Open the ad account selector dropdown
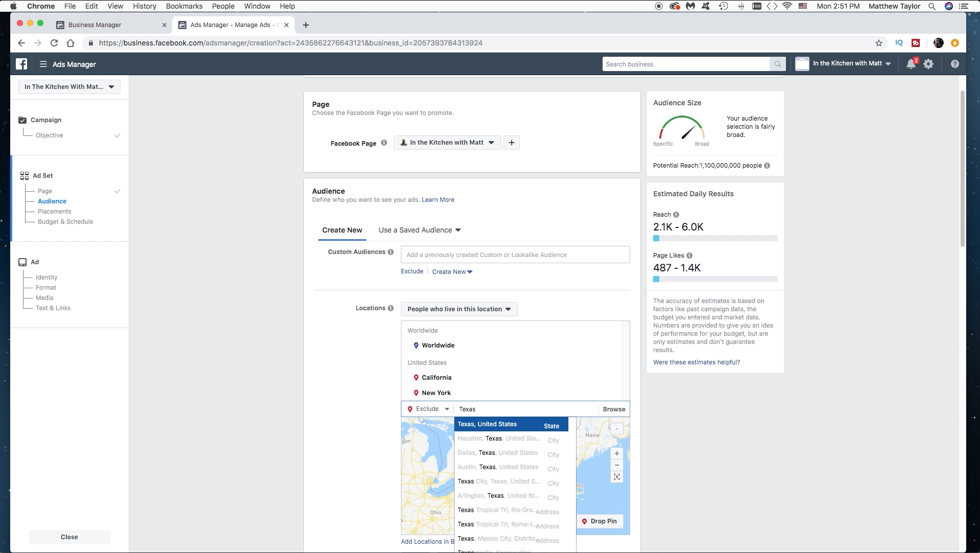Viewport: 980px width, 553px height. (x=69, y=87)
